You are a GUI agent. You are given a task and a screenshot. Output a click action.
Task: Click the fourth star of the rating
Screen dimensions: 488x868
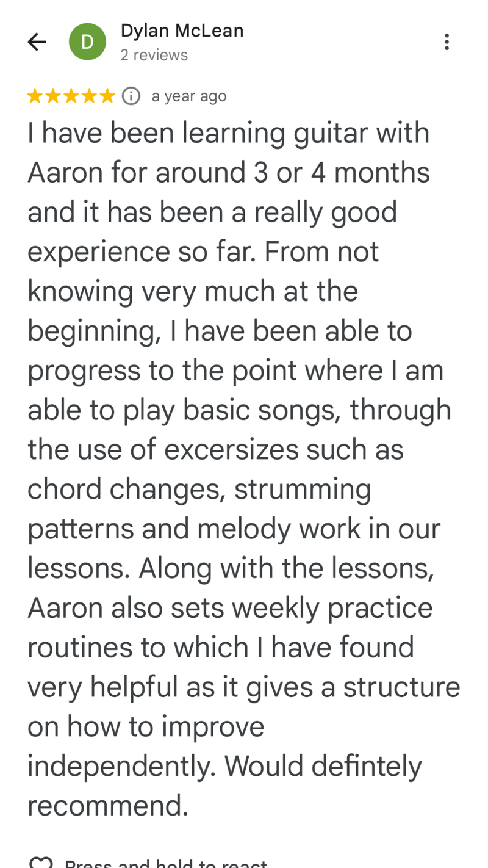(x=89, y=96)
